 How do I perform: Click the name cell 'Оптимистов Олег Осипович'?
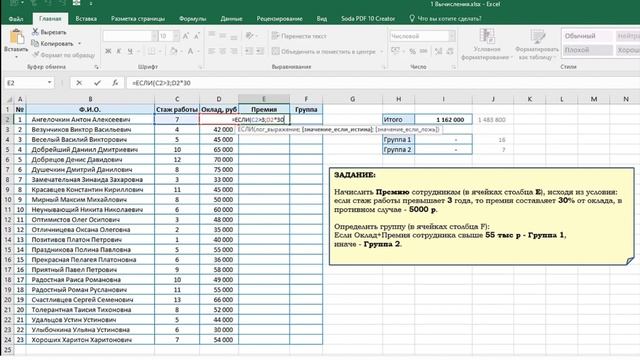pyautogui.click(x=90, y=220)
